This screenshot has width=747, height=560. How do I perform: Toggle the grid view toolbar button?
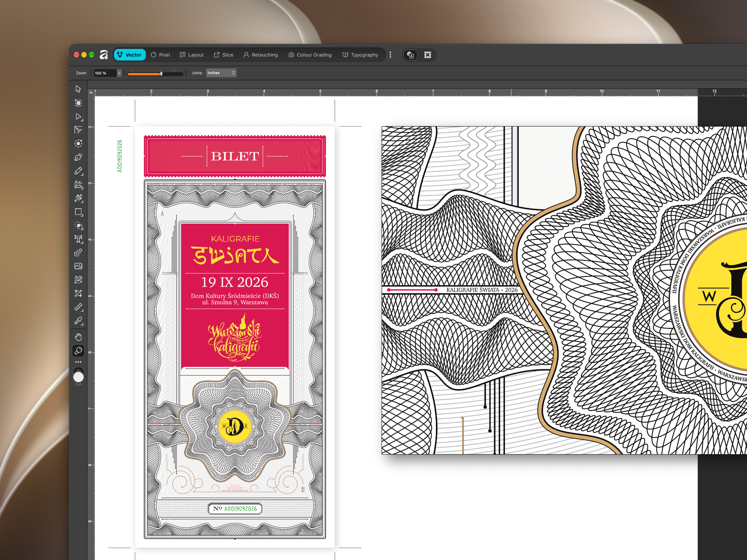coord(428,55)
